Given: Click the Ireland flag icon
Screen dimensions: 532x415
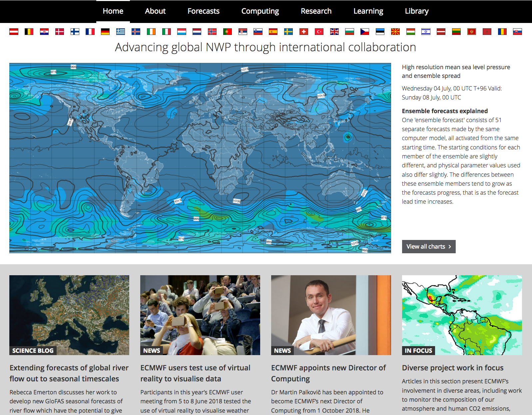Looking at the screenshot, I should pos(151,32).
